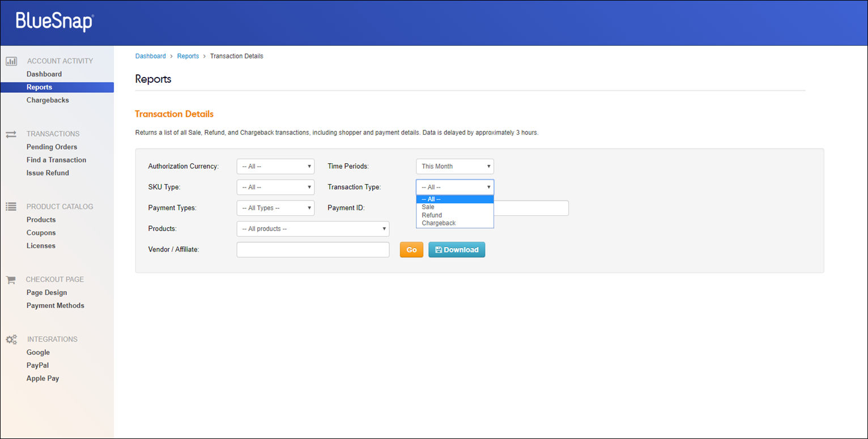Click the Checkout Page cart icon
The height and width of the screenshot is (439, 868).
pos(11,280)
